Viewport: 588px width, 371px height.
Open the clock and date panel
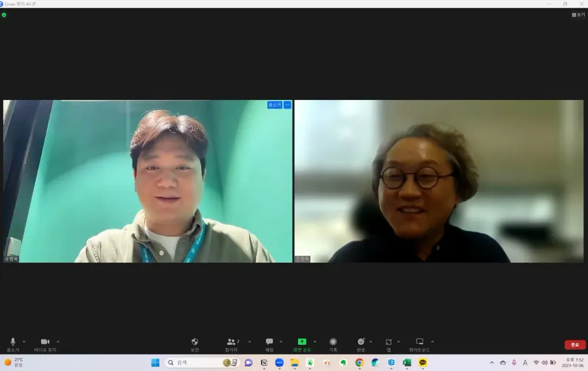click(x=572, y=363)
